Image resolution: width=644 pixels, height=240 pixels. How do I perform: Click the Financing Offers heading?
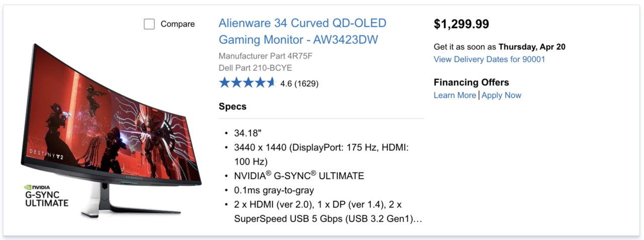[471, 82]
